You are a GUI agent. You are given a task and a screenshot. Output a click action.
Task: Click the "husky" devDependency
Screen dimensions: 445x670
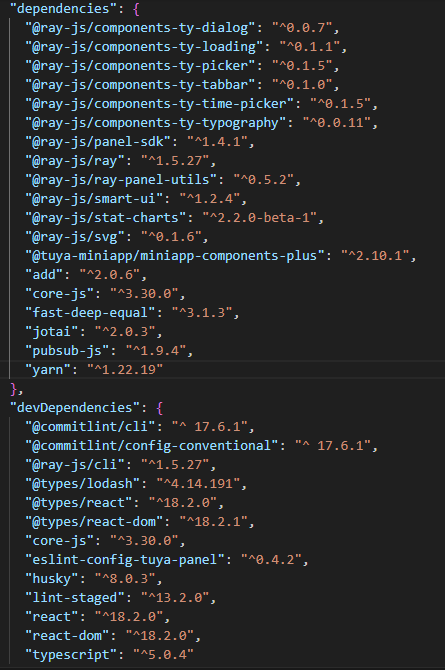(x=94, y=579)
